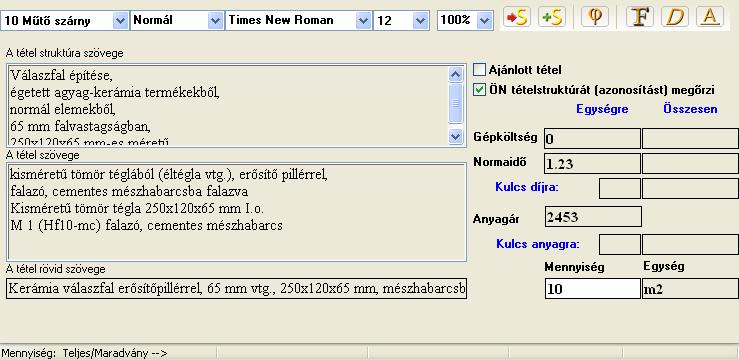Viewport: 739px width, 360px height.
Task: Click the short text field Kerámia válaszfal
Action: point(237,288)
